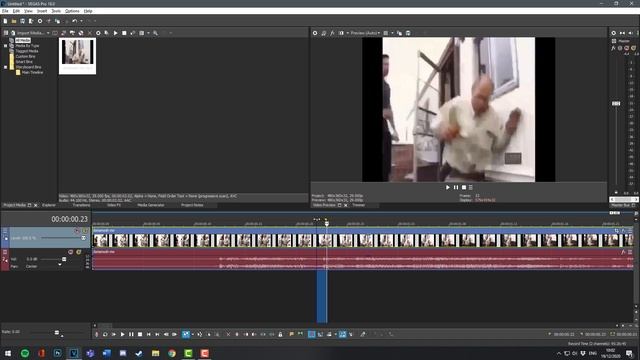Select the audio event waveform on the timeline
640x360 pixels.
click(x=362, y=260)
